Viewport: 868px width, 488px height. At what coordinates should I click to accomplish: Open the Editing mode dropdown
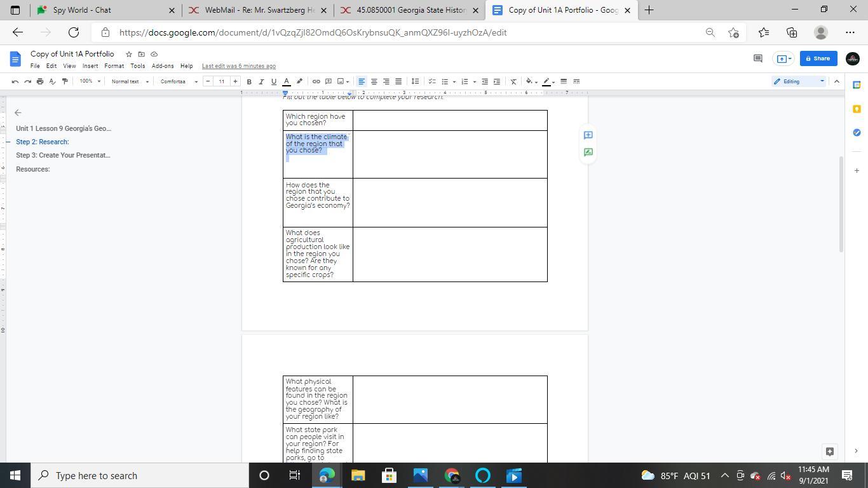point(798,81)
